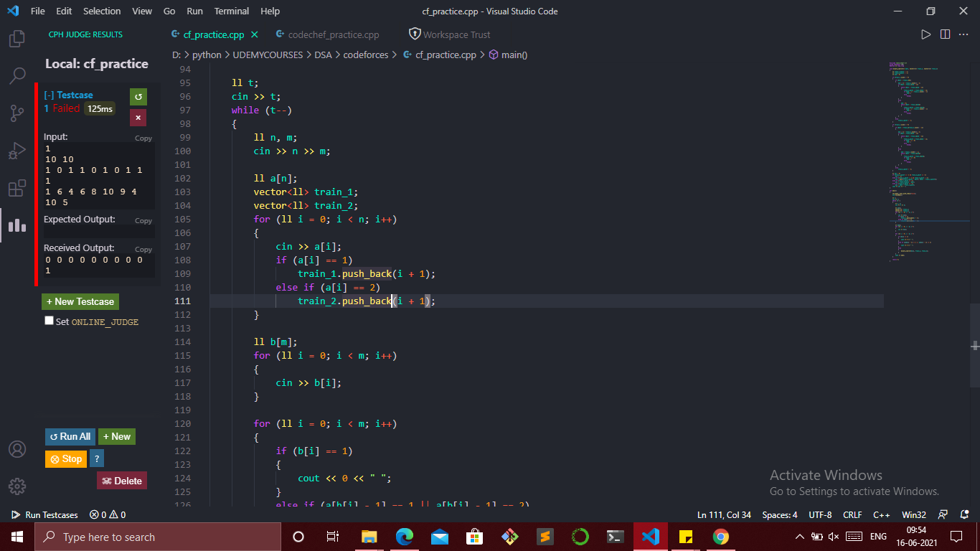Open the Search view in activity bar
This screenshot has width=980, height=551.
click(x=17, y=75)
